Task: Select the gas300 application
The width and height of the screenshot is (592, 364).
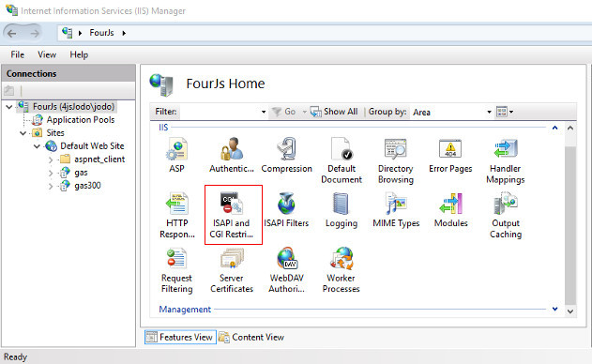Action: tap(87, 186)
